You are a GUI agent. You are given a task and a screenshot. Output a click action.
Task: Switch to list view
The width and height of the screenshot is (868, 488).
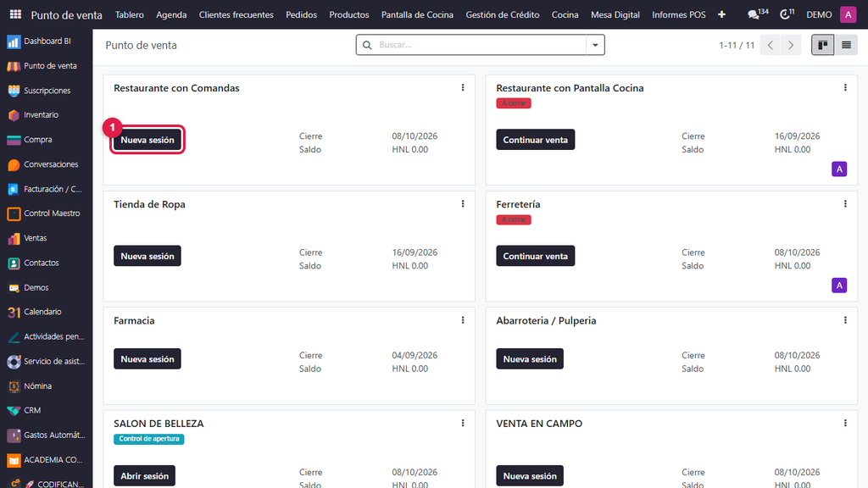pos(847,45)
